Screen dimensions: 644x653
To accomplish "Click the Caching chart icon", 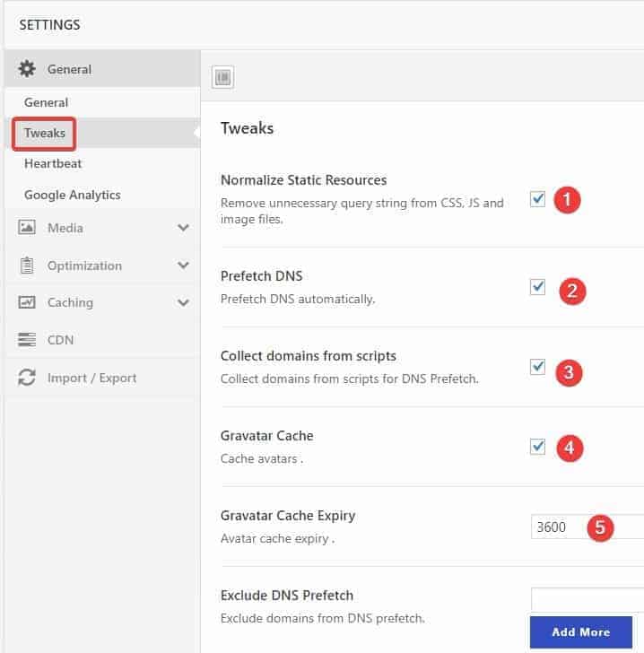I will click(x=27, y=302).
